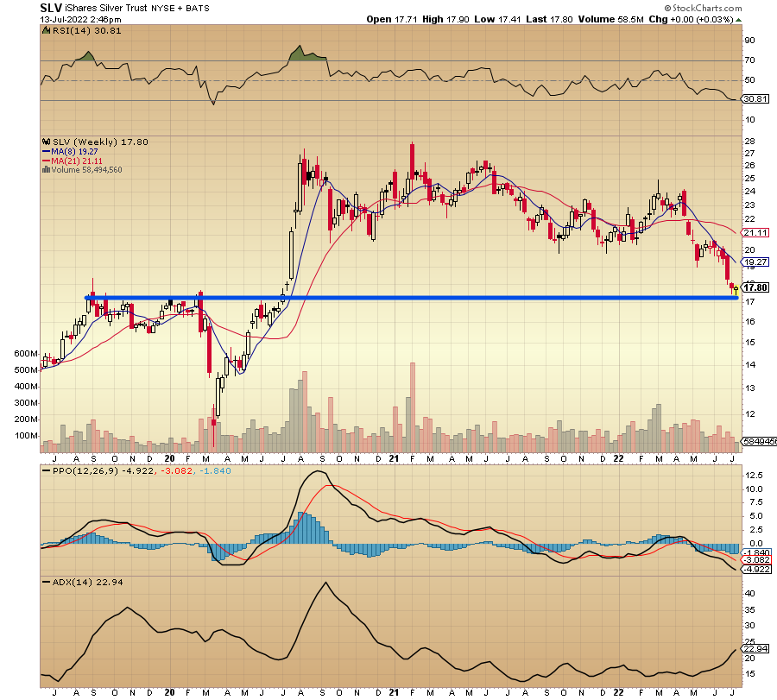Click the SLV (Weekly) 17.80 legend label
Viewport: 777px width, 700px height.
pos(101,142)
